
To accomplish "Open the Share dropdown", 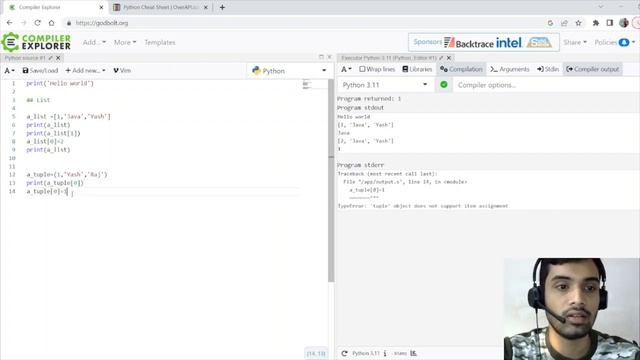I will pos(575,42).
